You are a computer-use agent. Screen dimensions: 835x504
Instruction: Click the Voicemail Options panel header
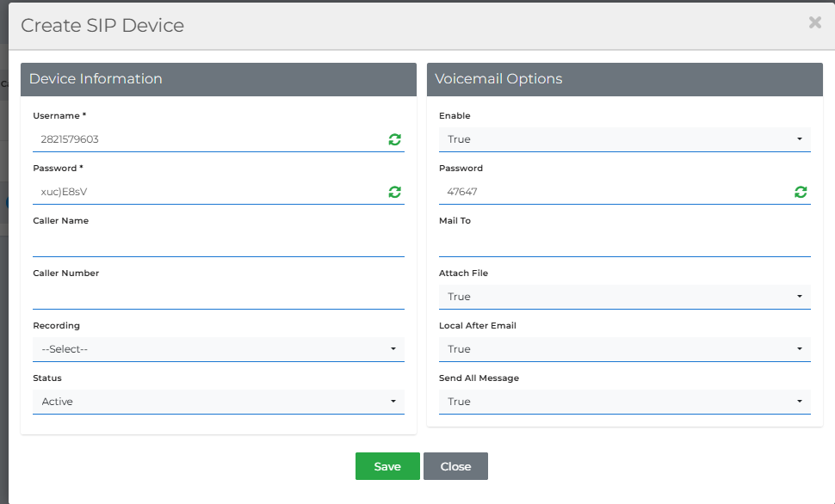pos(624,79)
